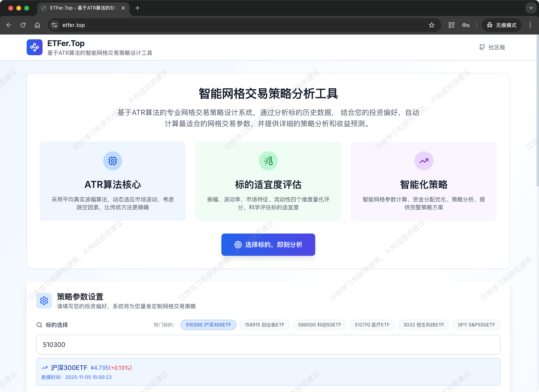Click the 智能化策略 trend arrow icon
This screenshot has height=392, width=539.
(424, 161)
